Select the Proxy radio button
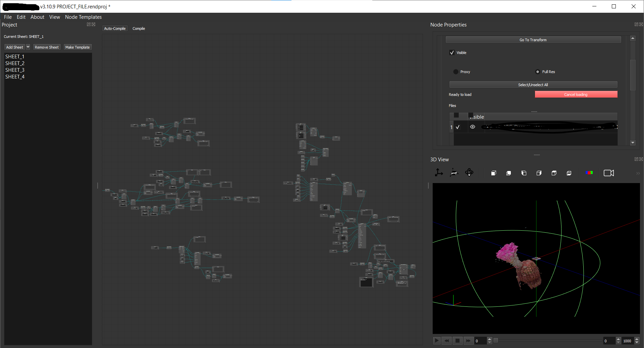 click(x=456, y=72)
